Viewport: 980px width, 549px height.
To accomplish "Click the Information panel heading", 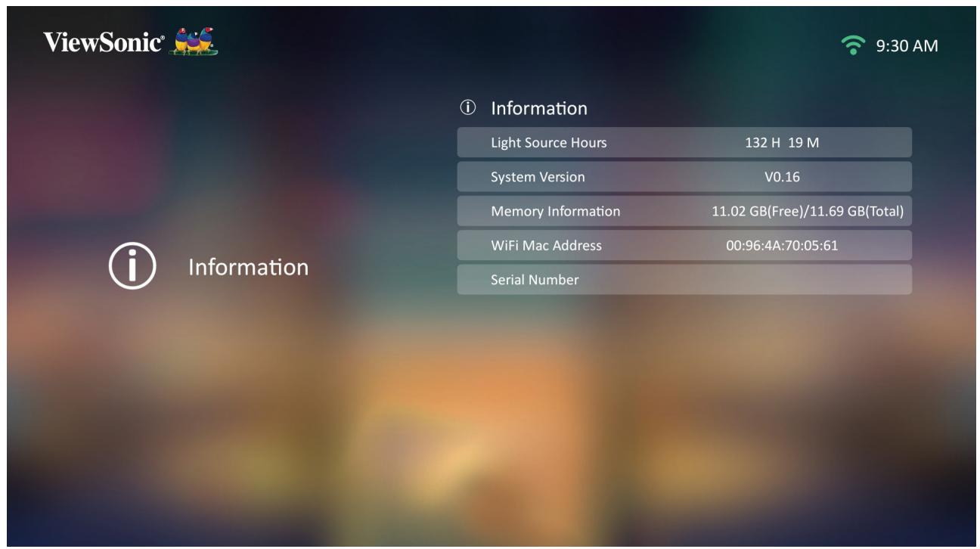I will click(539, 109).
